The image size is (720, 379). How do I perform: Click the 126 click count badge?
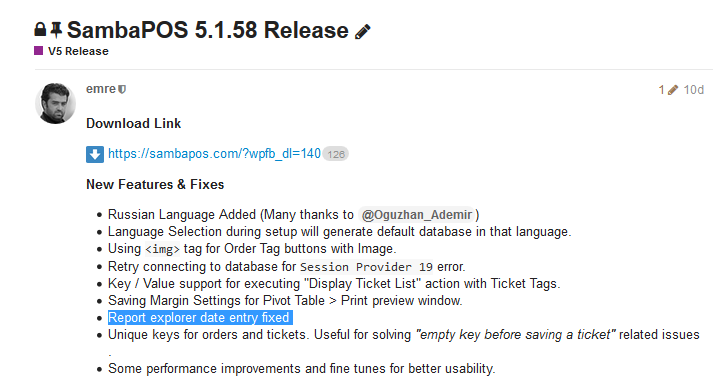(336, 154)
